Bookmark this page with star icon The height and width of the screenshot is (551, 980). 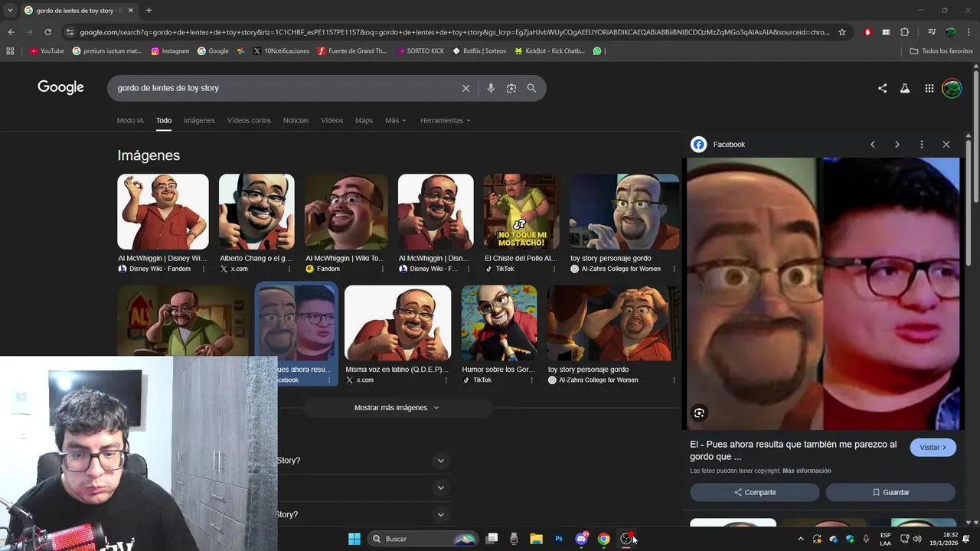pos(842,32)
